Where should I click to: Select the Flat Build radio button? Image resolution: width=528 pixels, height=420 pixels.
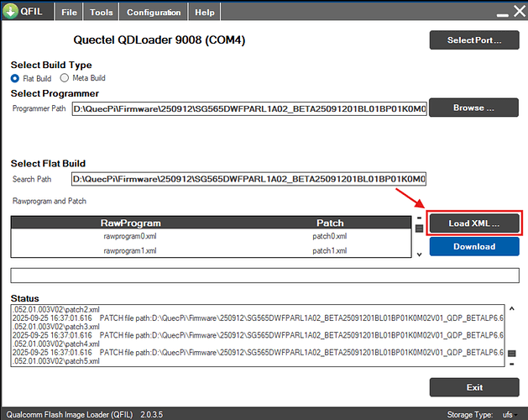(15, 78)
